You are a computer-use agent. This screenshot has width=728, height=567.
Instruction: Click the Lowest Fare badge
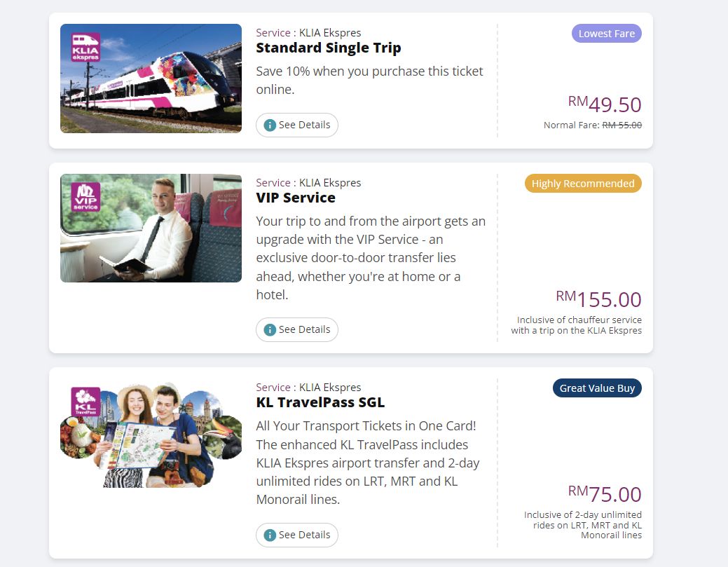point(606,34)
